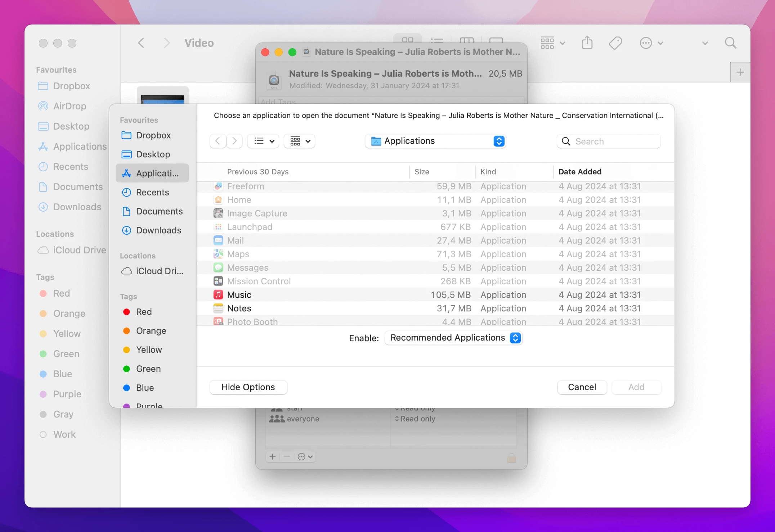Open the Enable Recommended Applications popup

[x=453, y=338]
